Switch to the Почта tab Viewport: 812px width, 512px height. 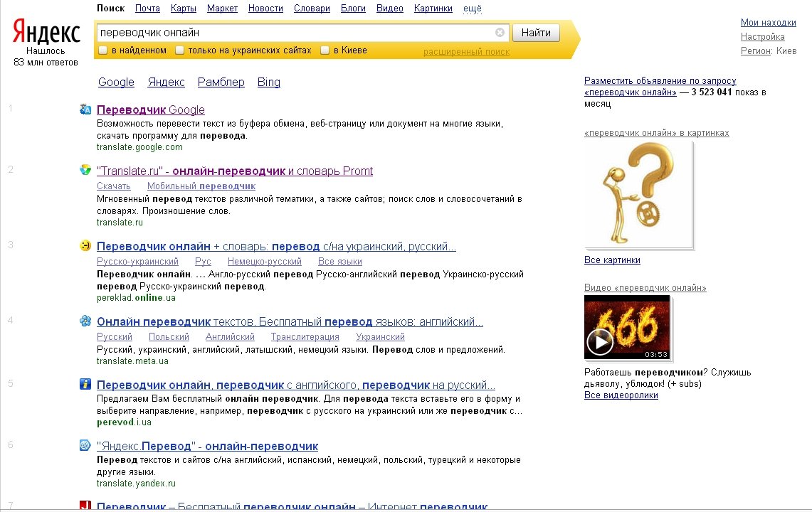pyautogui.click(x=147, y=9)
